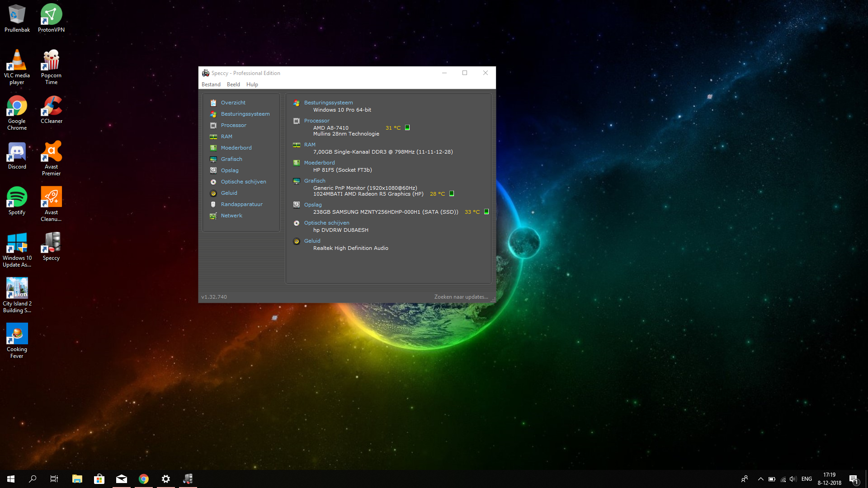Click the Opslag heading in summary panel

[313, 205]
